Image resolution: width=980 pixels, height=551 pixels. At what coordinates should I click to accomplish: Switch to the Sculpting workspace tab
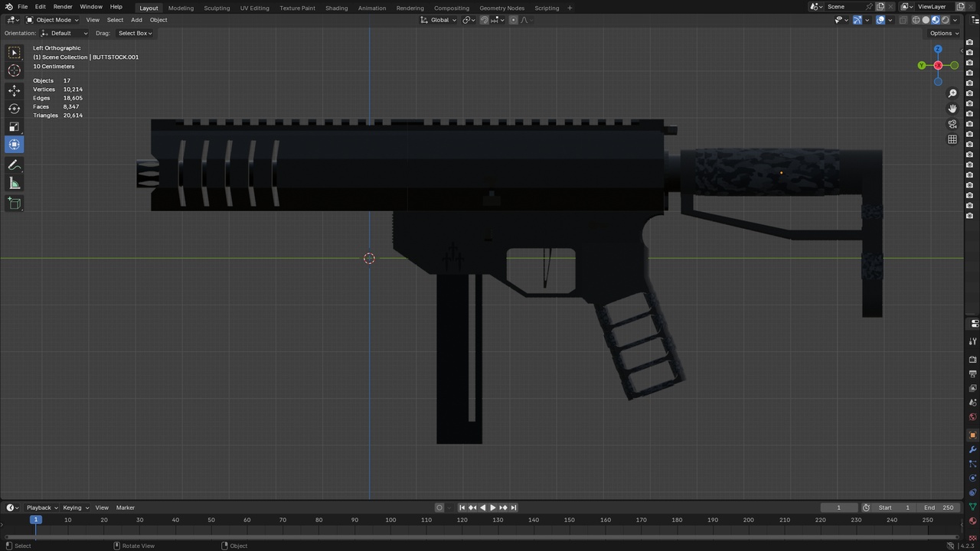tap(217, 8)
